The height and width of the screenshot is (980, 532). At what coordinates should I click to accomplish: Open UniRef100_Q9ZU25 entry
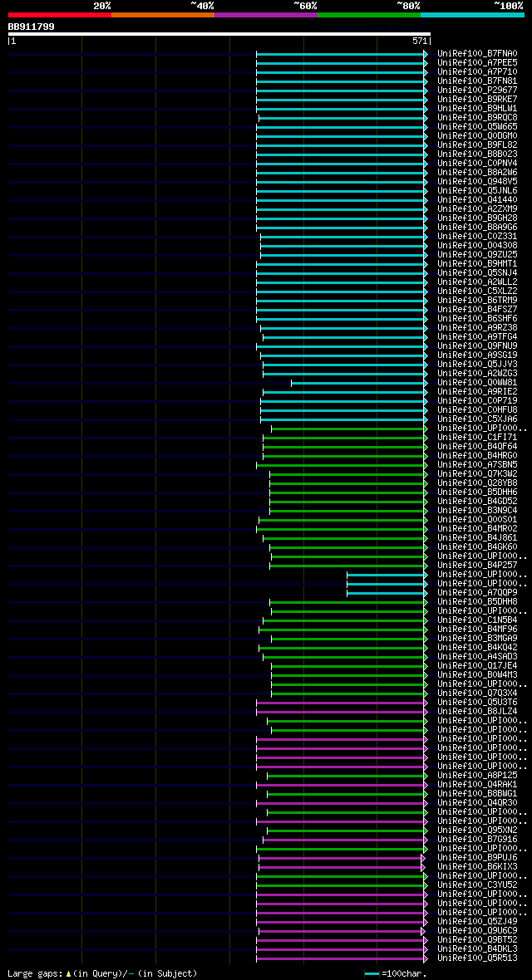477,255
